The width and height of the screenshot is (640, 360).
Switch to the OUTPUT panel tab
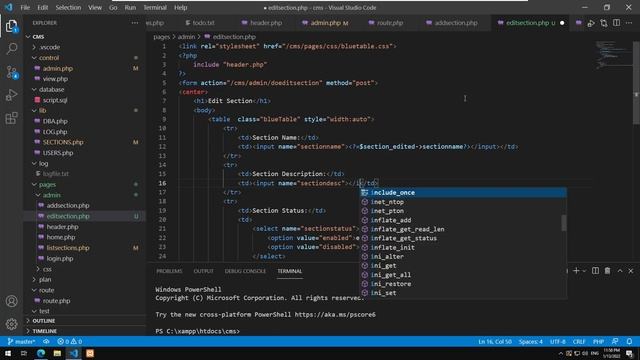(203, 271)
